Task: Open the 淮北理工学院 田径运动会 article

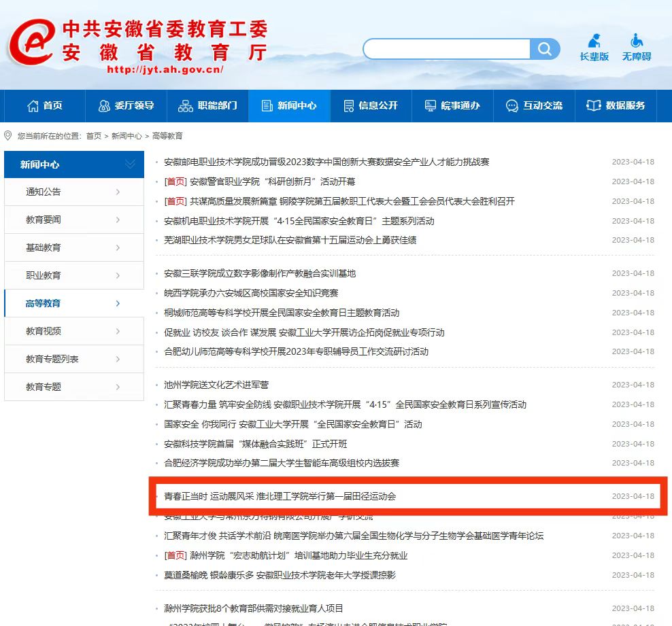Action: coord(280,496)
